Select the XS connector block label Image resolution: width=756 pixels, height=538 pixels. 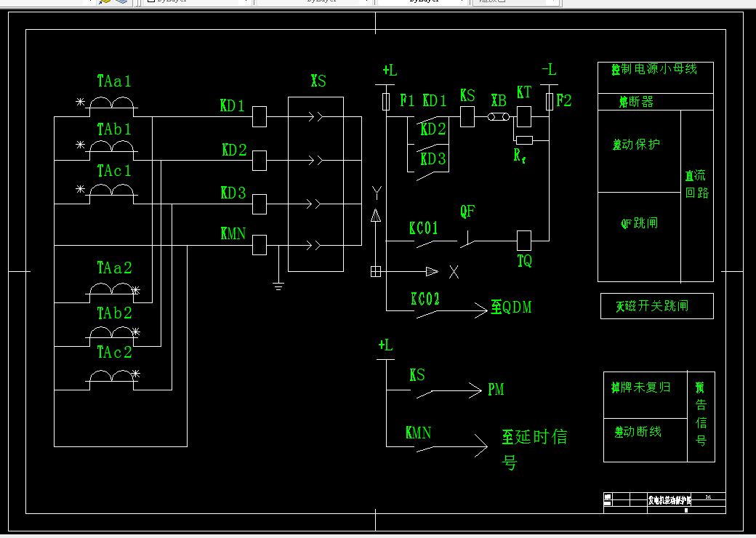(x=318, y=81)
